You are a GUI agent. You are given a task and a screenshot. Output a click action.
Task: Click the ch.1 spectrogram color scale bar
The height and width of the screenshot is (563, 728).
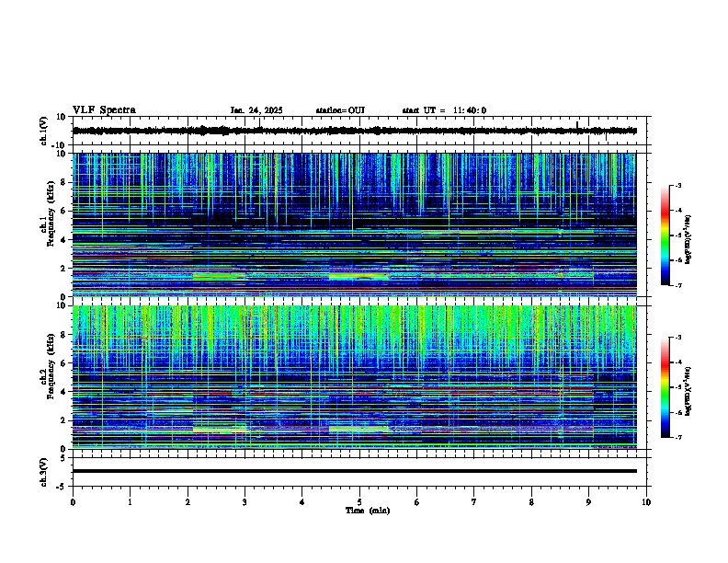pyautogui.click(x=665, y=236)
